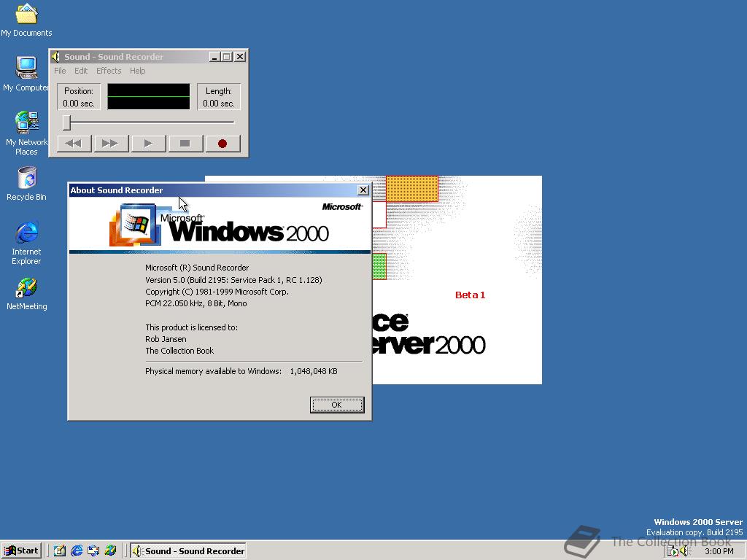The width and height of the screenshot is (747, 560).
Task: Click the Position 0.00 sec. readout
Action: coord(79,97)
